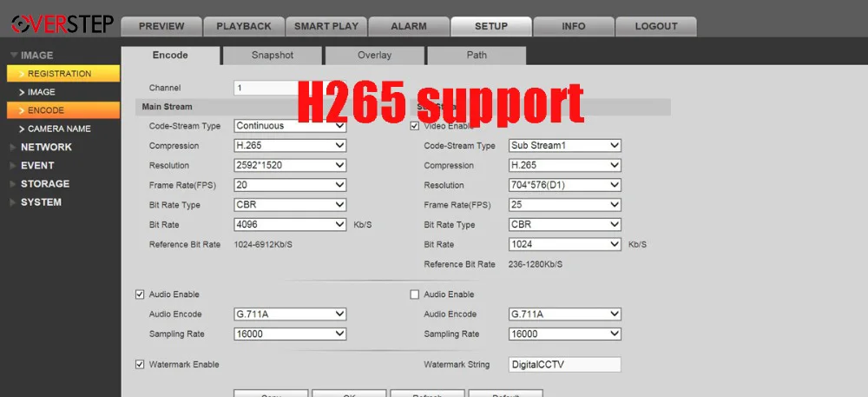Image resolution: width=868 pixels, height=397 pixels.
Task: Open the Snapshot sub-tab
Action: pos(273,56)
